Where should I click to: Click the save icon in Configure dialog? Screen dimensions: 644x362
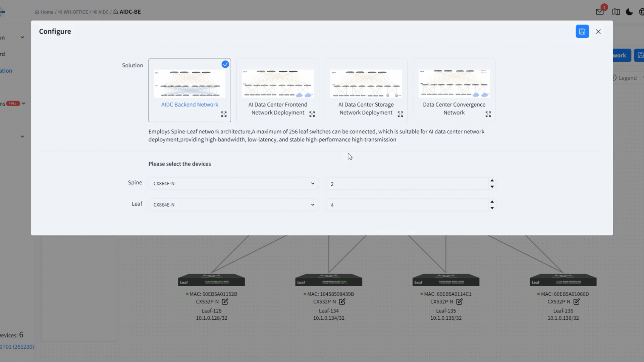click(582, 32)
